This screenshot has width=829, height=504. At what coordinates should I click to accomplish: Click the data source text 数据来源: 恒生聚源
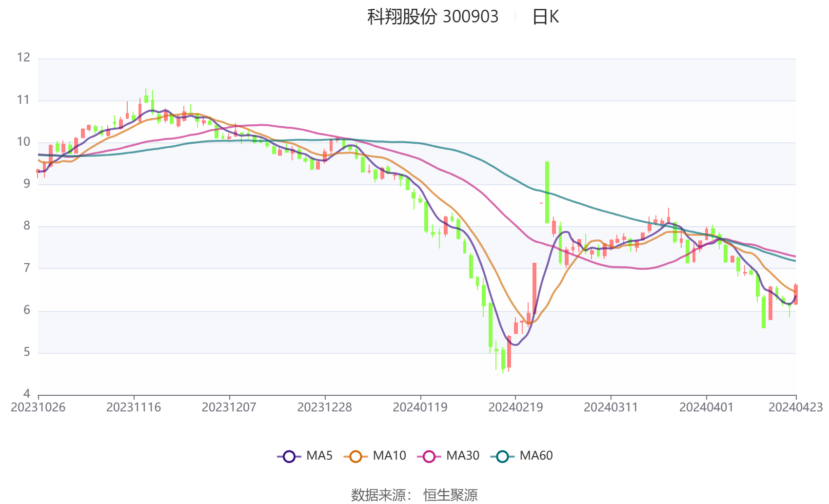click(414, 495)
